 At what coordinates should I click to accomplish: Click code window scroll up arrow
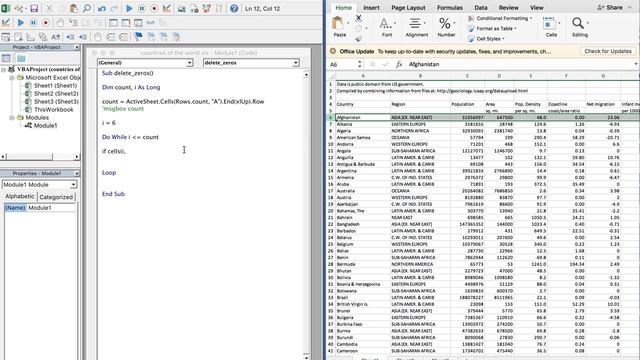pos(306,75)
